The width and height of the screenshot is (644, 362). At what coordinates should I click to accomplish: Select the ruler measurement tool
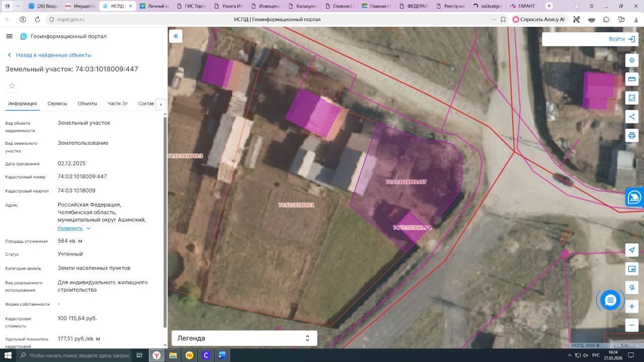pyautogui.click(x=631, y=79)
